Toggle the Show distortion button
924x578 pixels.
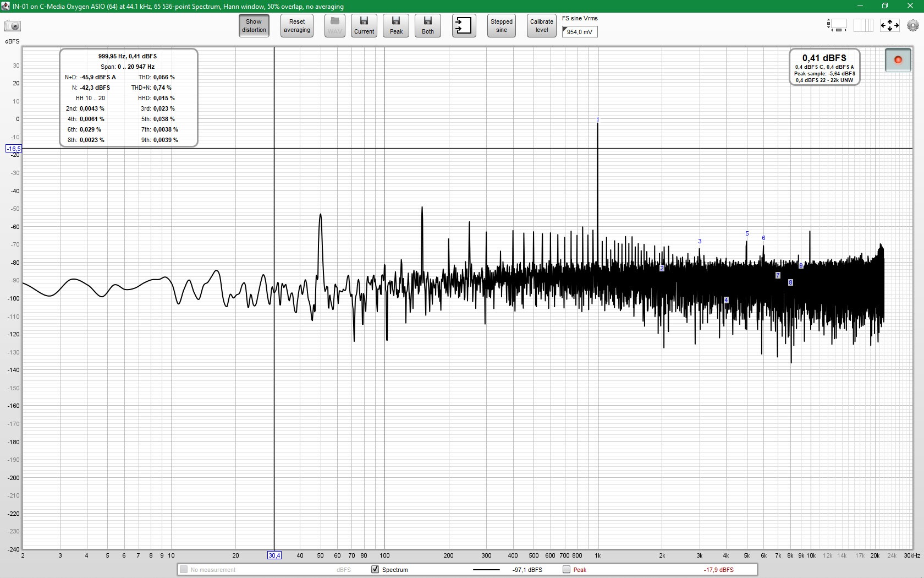(254, 26)
